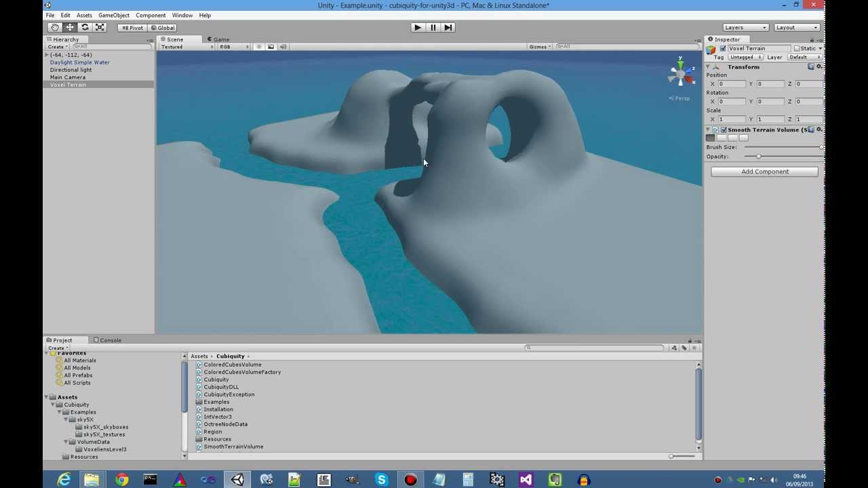Viewport: 868px width, 488px height.
Task: Open the Gizmos dropdown
Action: pos(540,47)
